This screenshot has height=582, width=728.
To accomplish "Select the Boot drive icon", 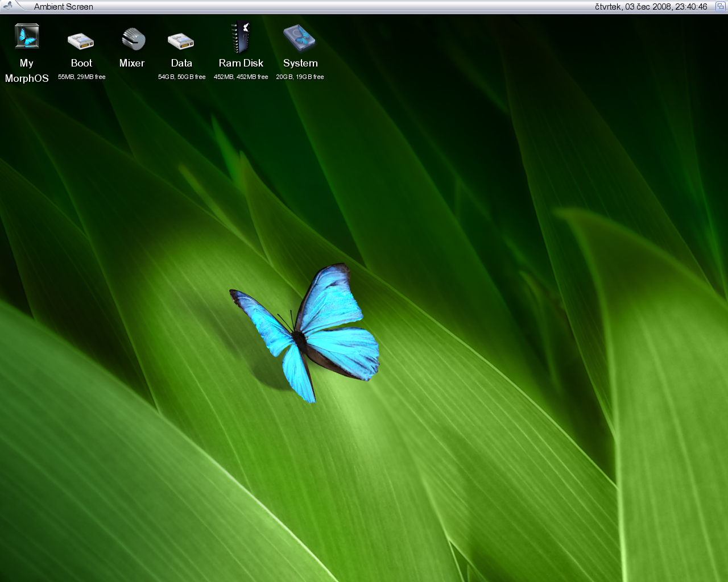I will 81,41.
